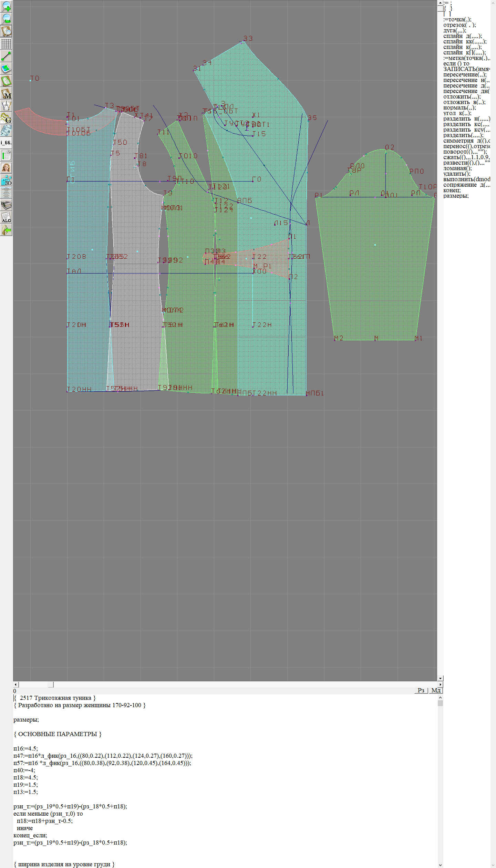Open the ALG algorithm icon

click(x=6, y=217)
